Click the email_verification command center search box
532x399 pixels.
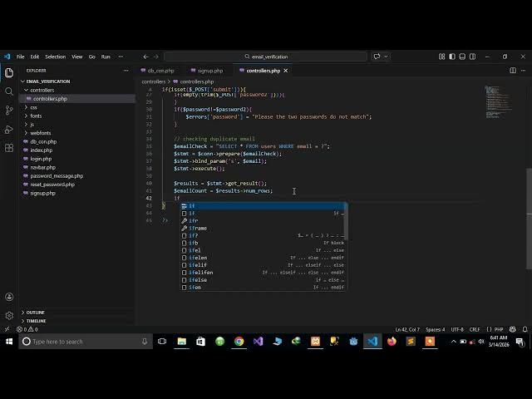[x=266, y=57]
